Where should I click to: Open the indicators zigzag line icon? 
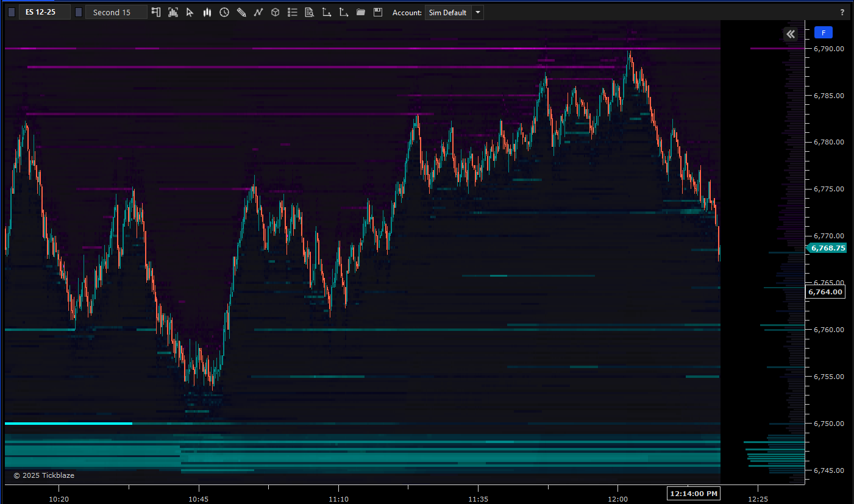pos(258,12)
